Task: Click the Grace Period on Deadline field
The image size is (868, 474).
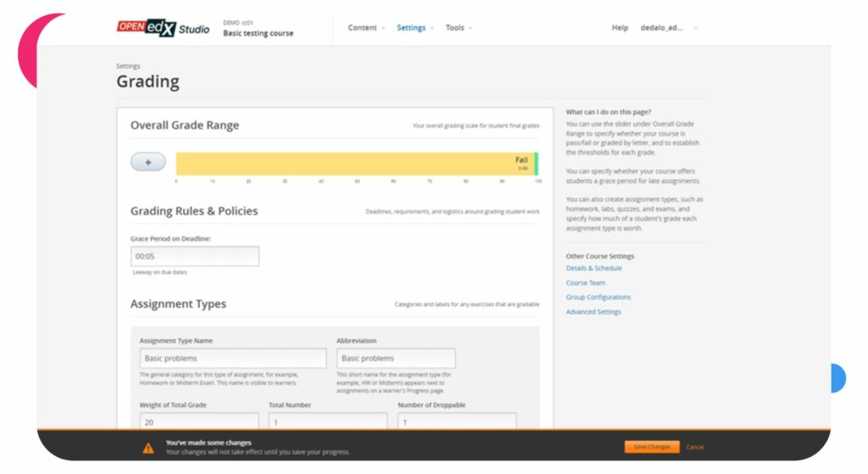Action: tap(195, 257)
